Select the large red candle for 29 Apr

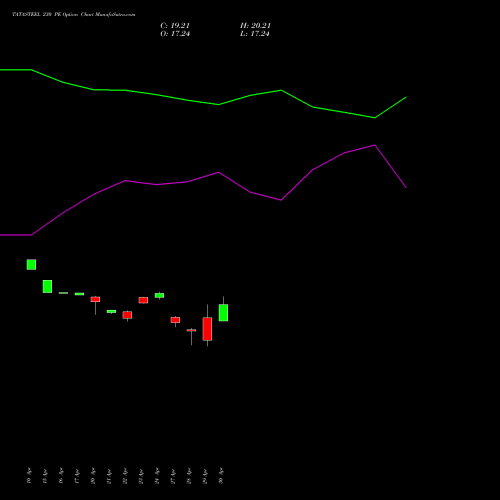pyautogui.click(x=207, y=329)
